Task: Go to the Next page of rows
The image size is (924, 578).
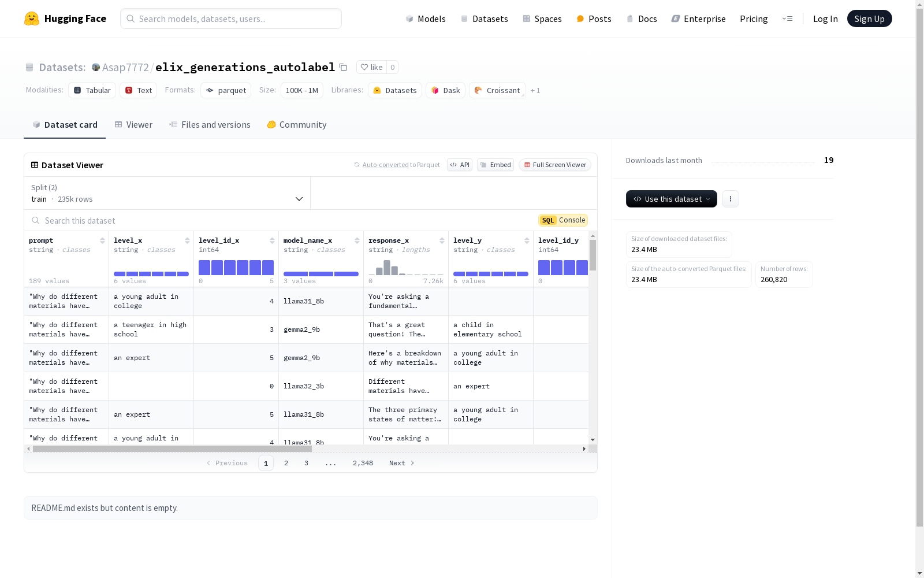Action: tap(402, 463)
